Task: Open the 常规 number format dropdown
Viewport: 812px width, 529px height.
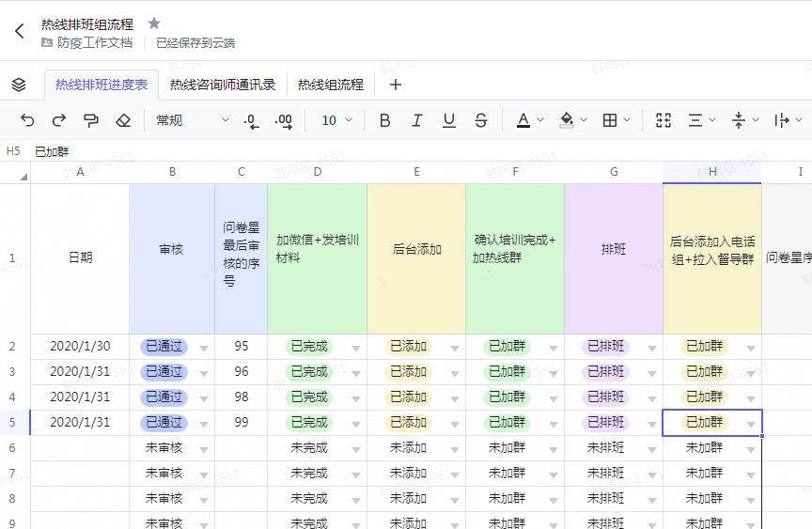Action: pyautogui.click(x=193, y=120)
